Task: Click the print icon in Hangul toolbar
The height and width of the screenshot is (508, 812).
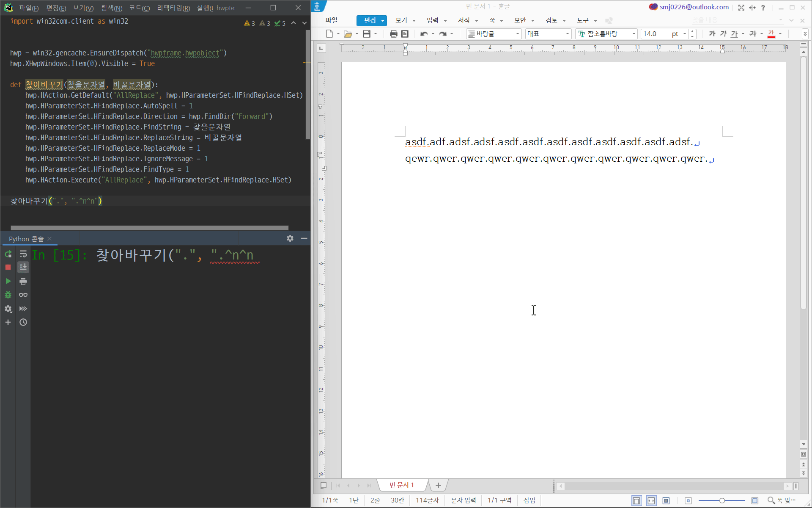Action: [x=393, y=34]
